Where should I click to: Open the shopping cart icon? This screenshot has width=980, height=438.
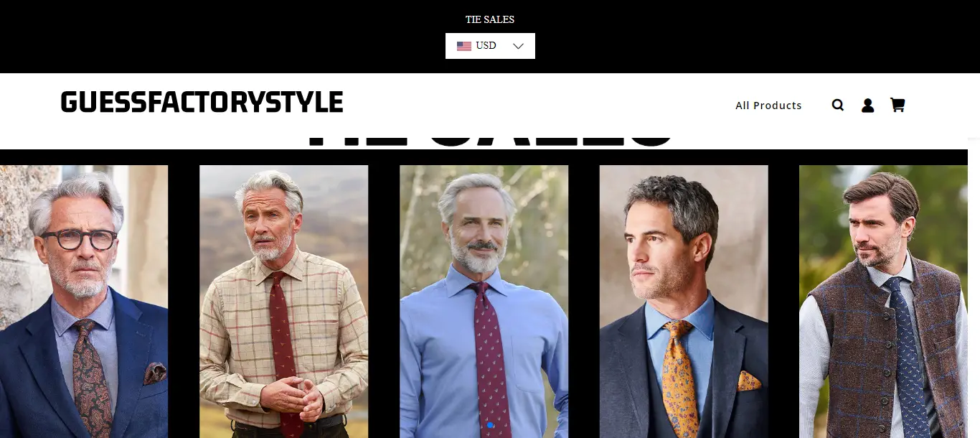[x=897, y=105]
